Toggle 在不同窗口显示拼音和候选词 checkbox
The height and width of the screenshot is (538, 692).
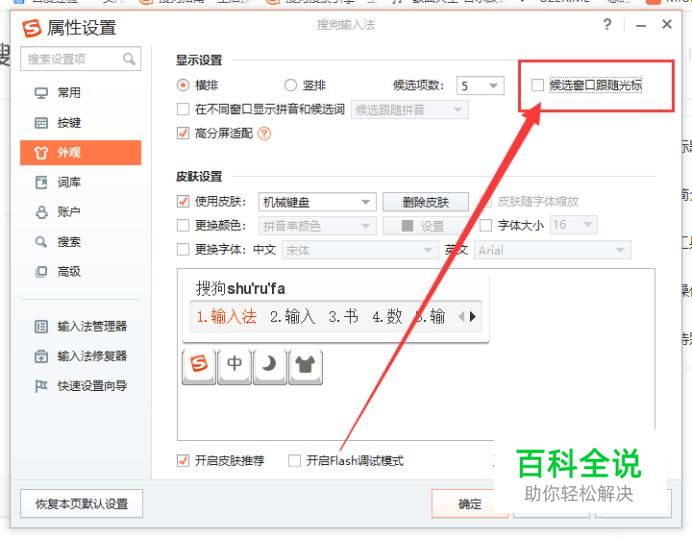coord(183,109)
